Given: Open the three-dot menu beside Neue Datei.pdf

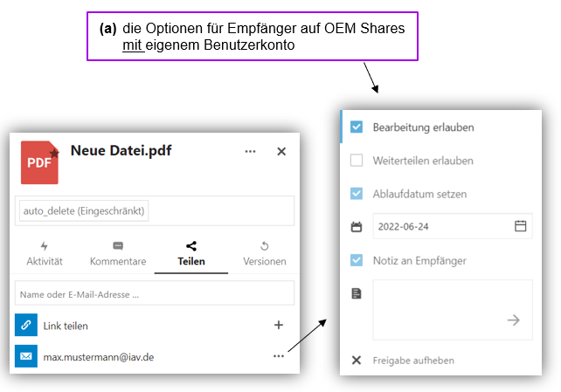Looking at the screenshot, I should tap(251, 151).
